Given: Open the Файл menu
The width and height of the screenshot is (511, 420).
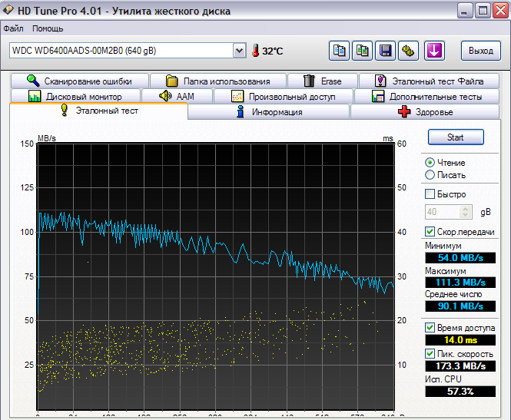Looking at the screenshot, I should tap(13, 28).
